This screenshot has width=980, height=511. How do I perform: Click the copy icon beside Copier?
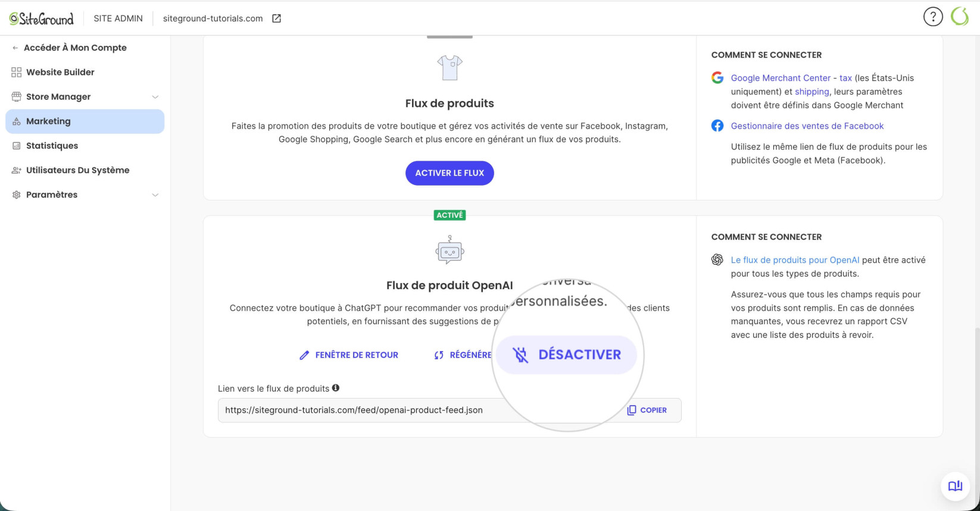(632, 410)
